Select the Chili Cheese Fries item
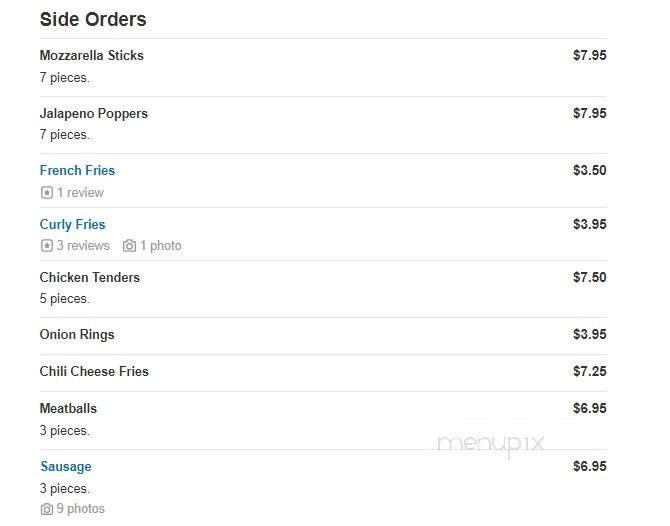This screenshot has height=526, width=670. click(x=94, y=371)
